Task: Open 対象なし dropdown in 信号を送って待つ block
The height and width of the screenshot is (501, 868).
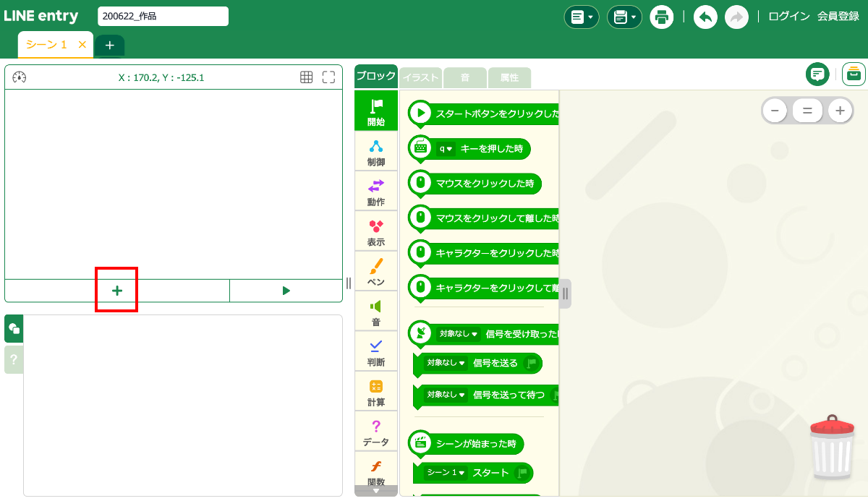Action: (x=446, y=395)
